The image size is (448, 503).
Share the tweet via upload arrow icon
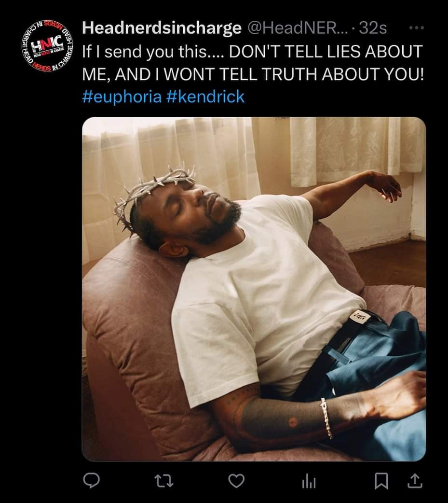(x=414, y=481)
